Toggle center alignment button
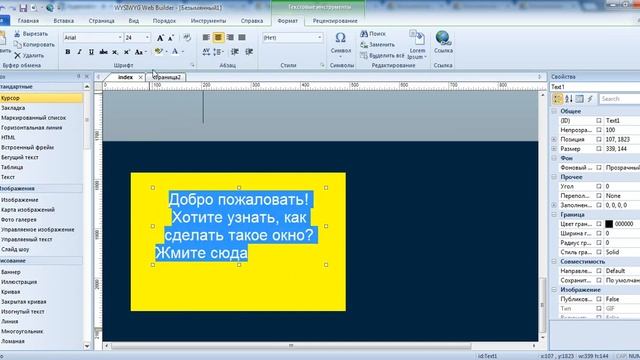The image size is (640, 360). pos(218,38)
